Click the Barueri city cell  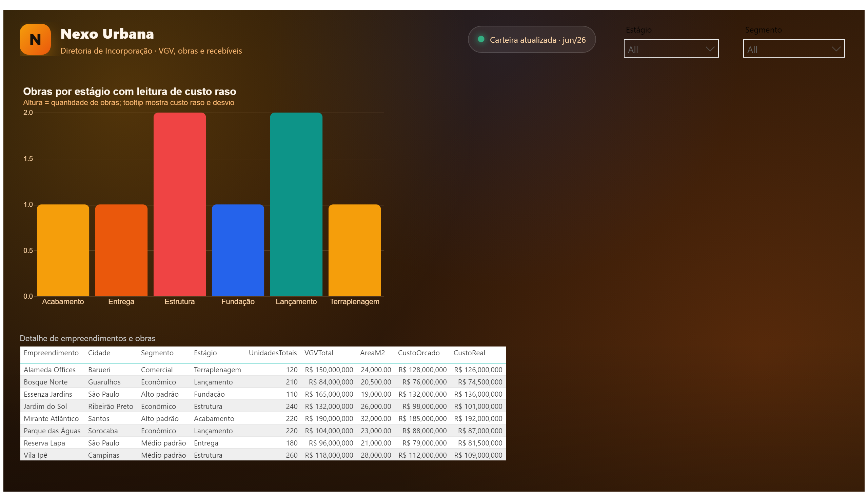pos(99,370)
